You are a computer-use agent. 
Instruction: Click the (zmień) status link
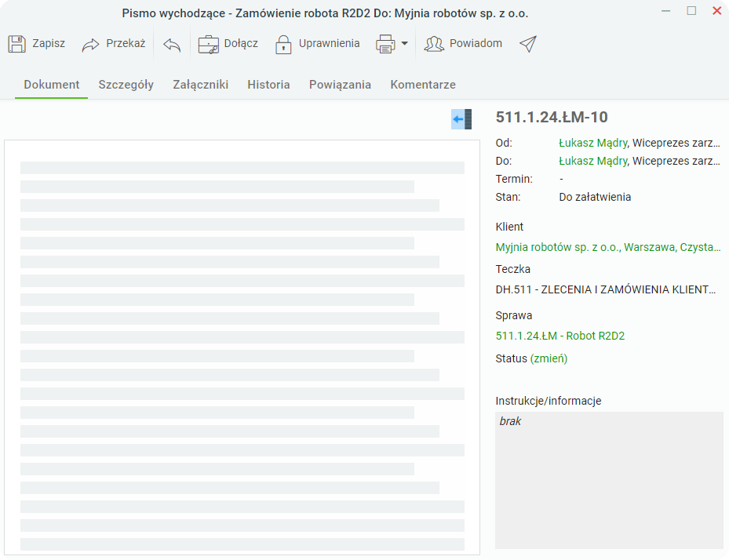point(549,358)
